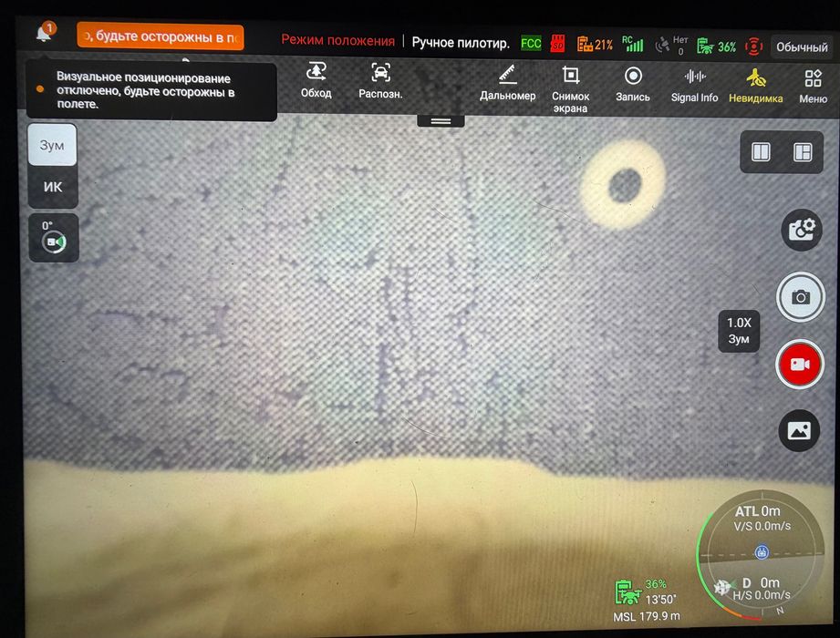View controller battery 21% indicator
The height and width of the screenshot is (638, 840).
pyautogui.click(x=595, y=45)
